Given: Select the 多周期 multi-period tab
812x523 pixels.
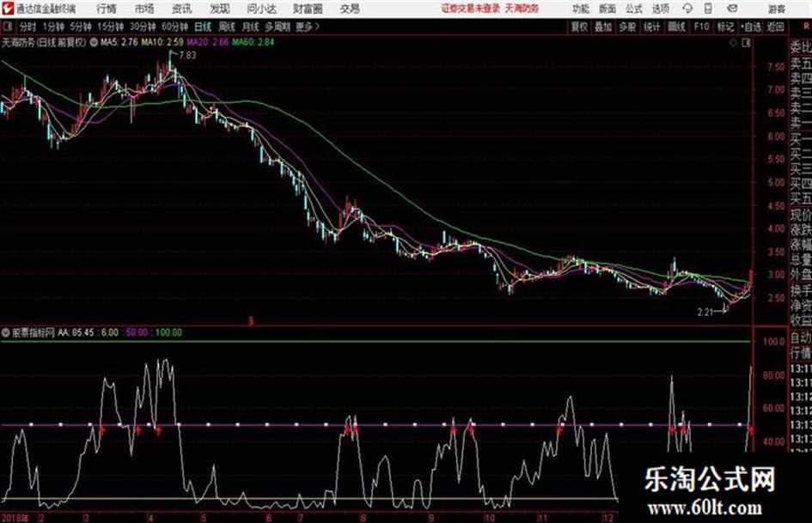Looking at the screenshot, I should pos(278,27).
